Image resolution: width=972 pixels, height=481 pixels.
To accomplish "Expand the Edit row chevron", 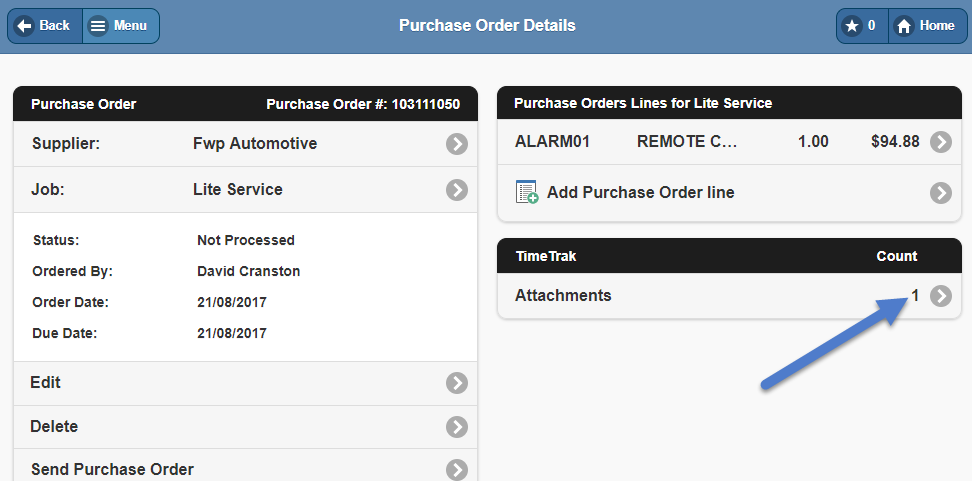I will (457, 383).
